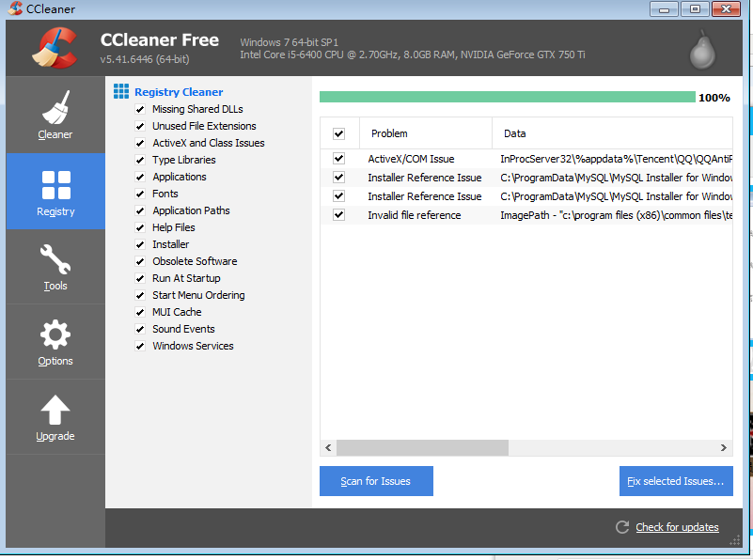Click the window resize grip at bottom corner
753x560 pixels.
coord(735,541)
